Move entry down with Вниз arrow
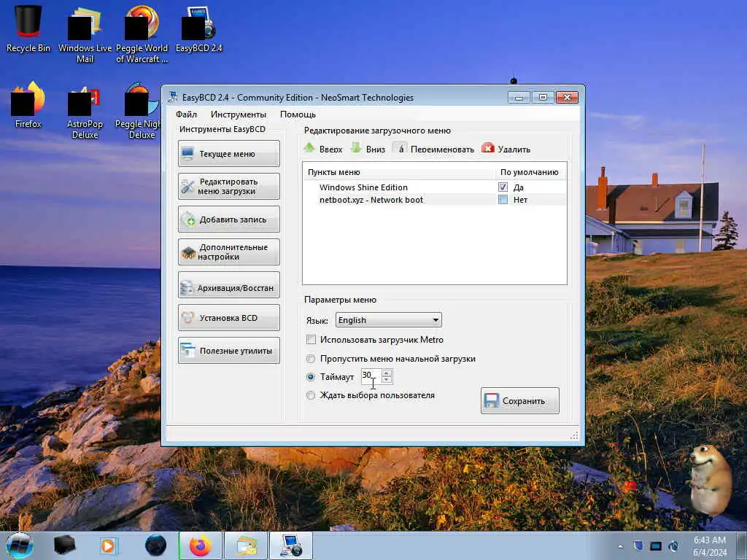Viewport: 747px width, 560px height. point(356,148)
